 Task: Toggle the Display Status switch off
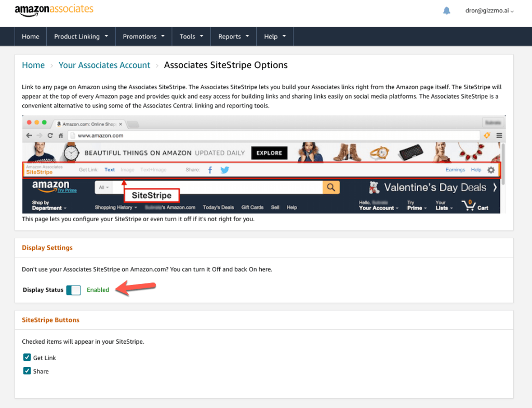pos(73,290)
